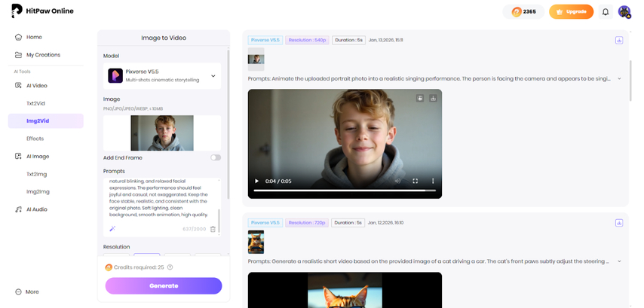This screenshot has width=644, height=308.
Task: Click the overlay reuse-image icon on boy video
Action: pyautogui.click(x=420, y=99)
